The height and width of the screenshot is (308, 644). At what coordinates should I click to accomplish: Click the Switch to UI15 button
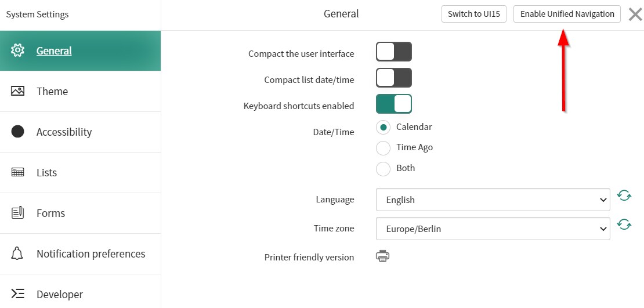(x=474, y=15)
